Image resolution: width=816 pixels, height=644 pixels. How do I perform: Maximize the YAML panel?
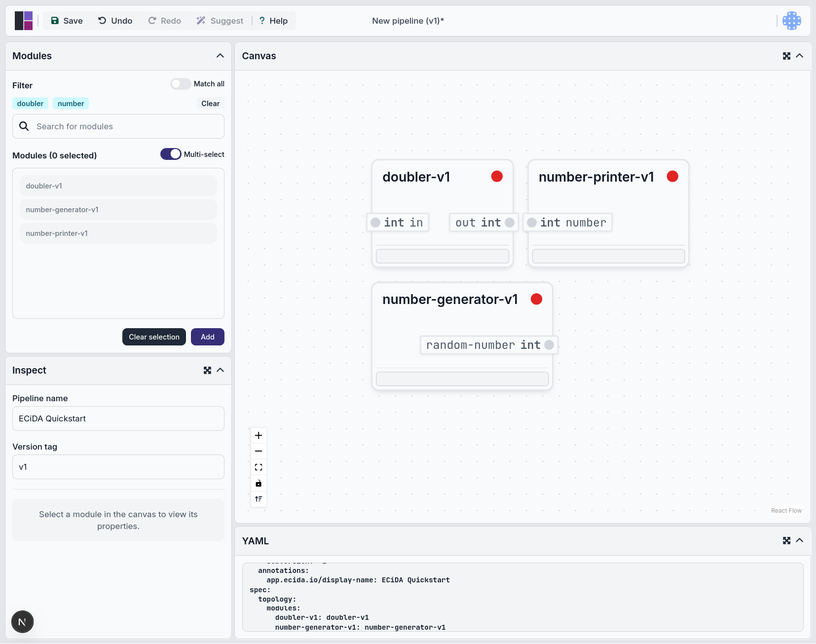(x=786, y=541)
